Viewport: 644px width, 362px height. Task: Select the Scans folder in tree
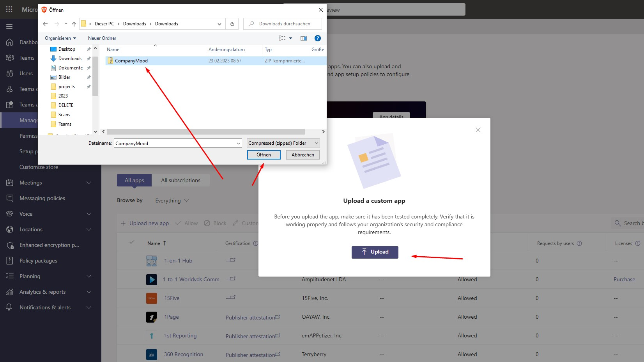point(64,115)
